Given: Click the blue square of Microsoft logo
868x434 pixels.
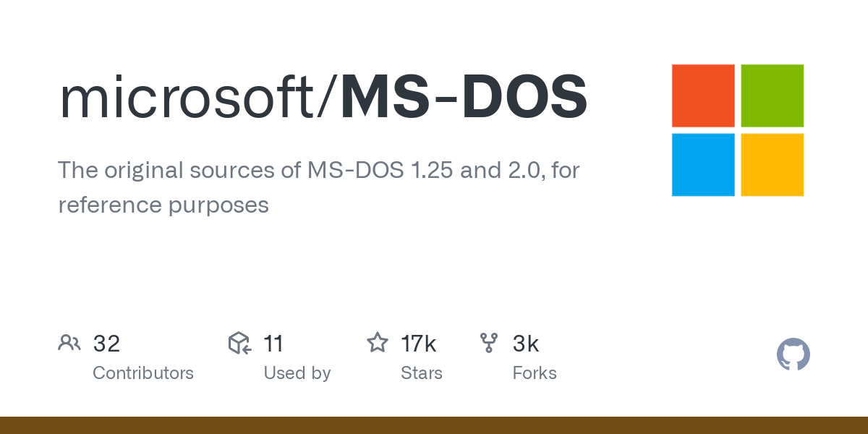Looking at the screenshot, I should tap(703, 165).
